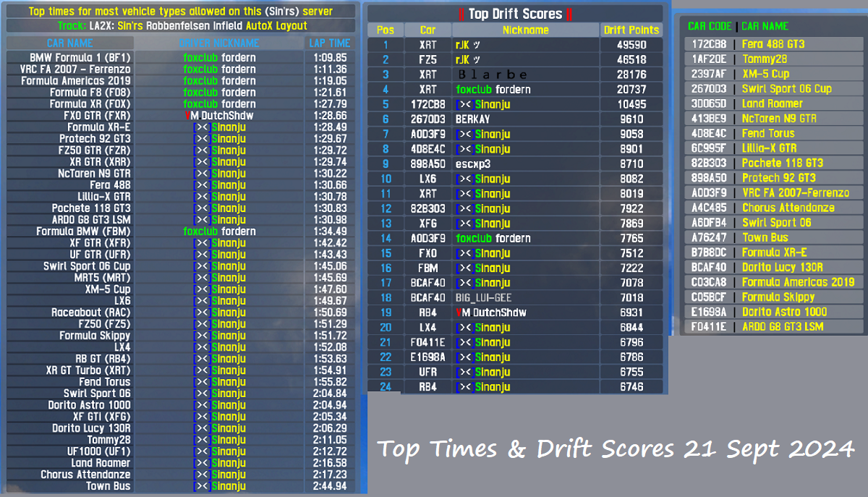Viewport: 868px width, 497px height.
Task: Click the 'CAR NAME' header in lap times table
Action: pos(70,43)
